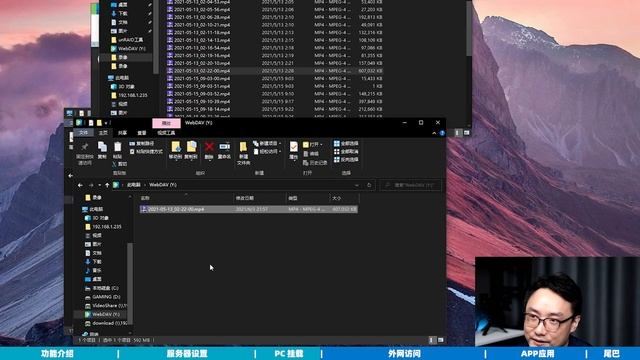640x360 pixels.
Task: Select 192.168.1.235 in front window tree
Action: pos(103,227)
